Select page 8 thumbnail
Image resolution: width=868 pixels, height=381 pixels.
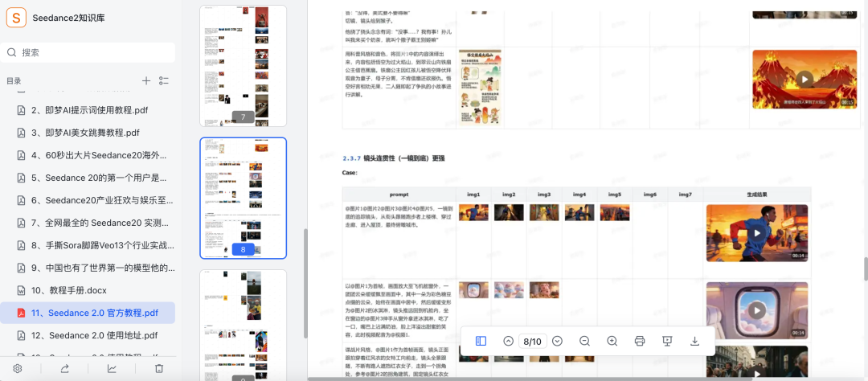(x=243, y=198)
